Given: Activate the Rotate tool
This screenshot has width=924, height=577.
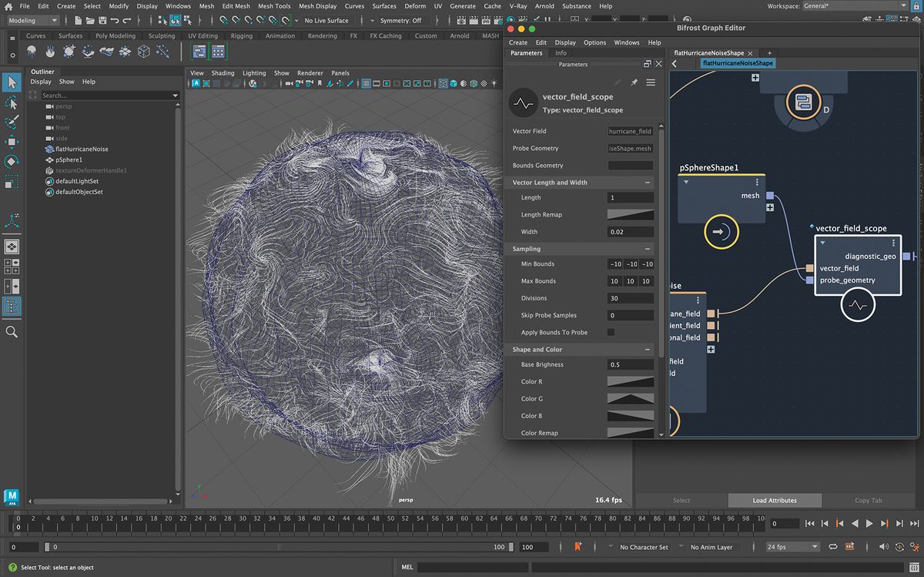Looking at the screenshot, I should tap(11, 162).
